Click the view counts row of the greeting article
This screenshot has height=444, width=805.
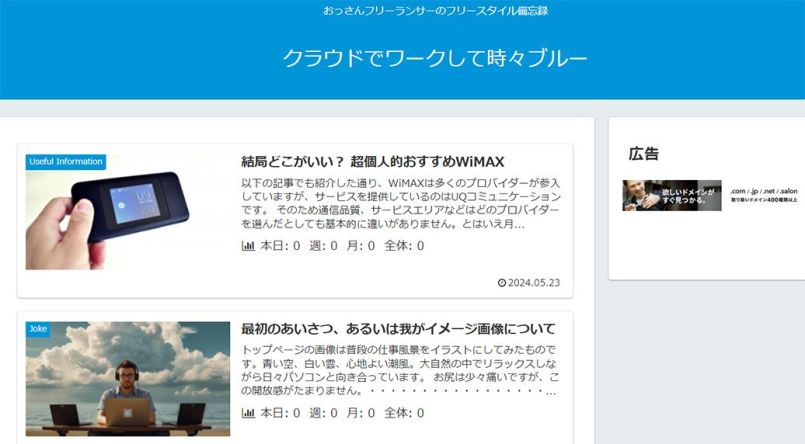[333, 413]
